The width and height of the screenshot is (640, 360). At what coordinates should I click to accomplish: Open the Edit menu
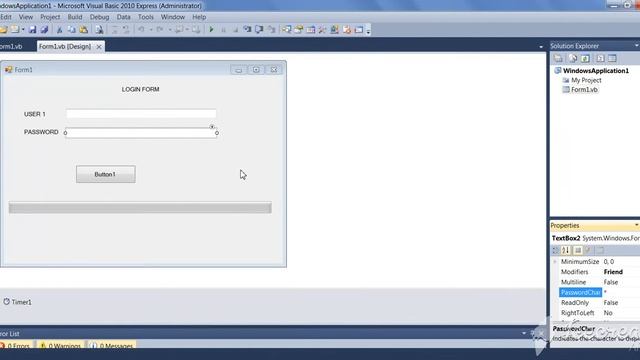click(6, 17)
